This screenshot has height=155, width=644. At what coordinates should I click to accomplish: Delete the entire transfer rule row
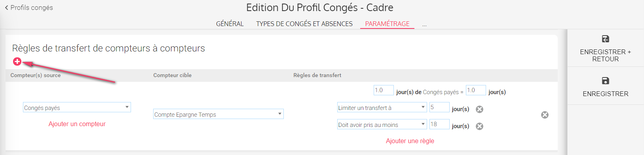point(545,115)
